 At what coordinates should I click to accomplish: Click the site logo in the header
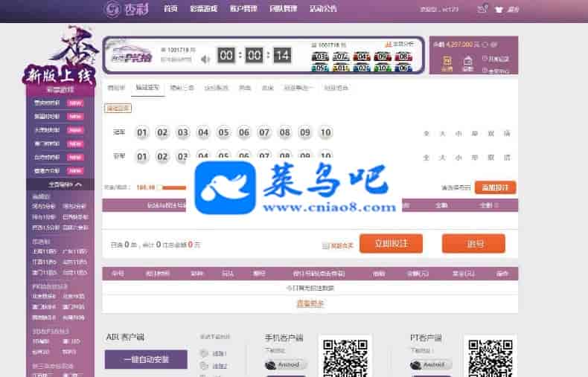tap(127, 9)
